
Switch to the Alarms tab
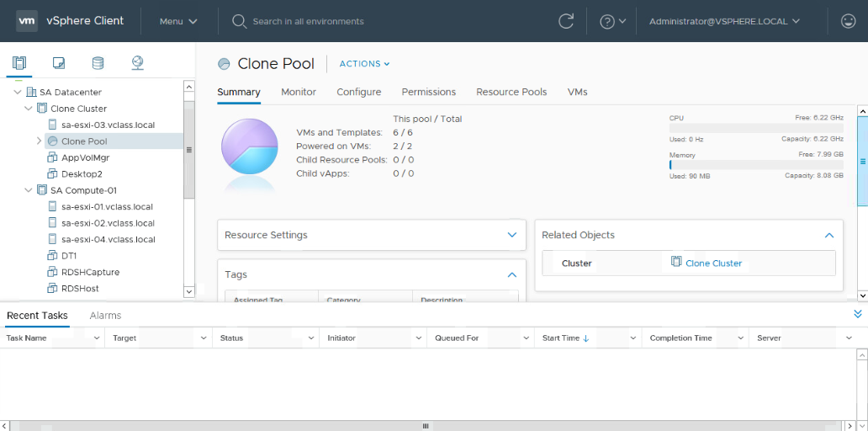click(105, 315)
